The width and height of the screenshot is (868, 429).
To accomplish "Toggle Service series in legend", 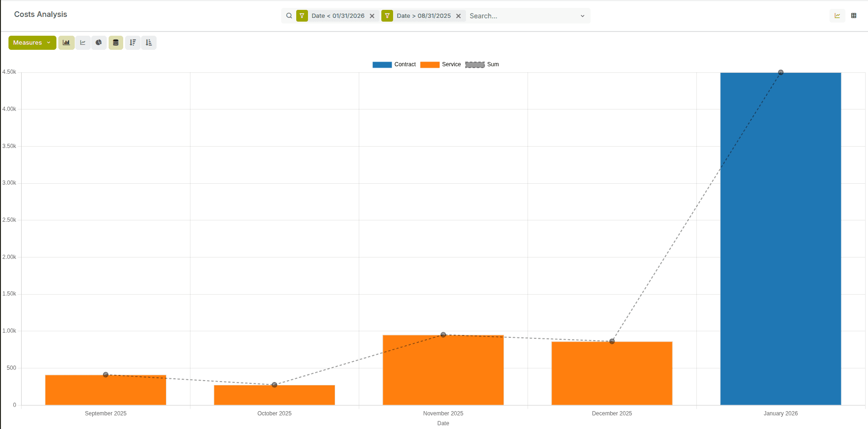I will click(x=441, y=64).
